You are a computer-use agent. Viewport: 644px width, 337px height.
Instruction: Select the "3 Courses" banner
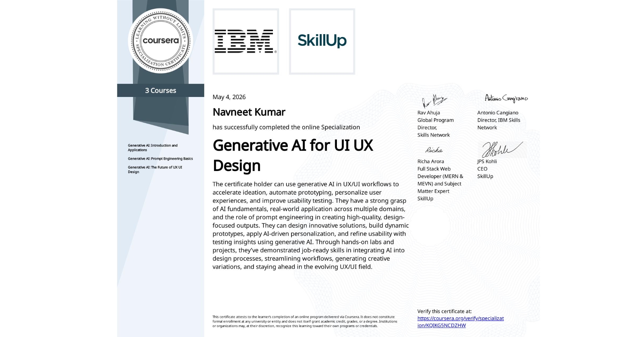coord(161,90)
